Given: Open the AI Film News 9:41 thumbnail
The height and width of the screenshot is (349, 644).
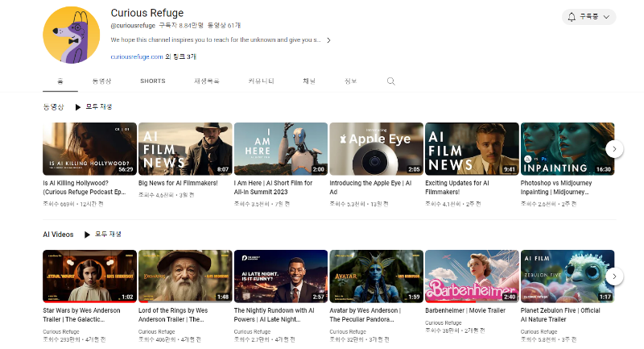Looking at the screenshot, I should 472,149.
